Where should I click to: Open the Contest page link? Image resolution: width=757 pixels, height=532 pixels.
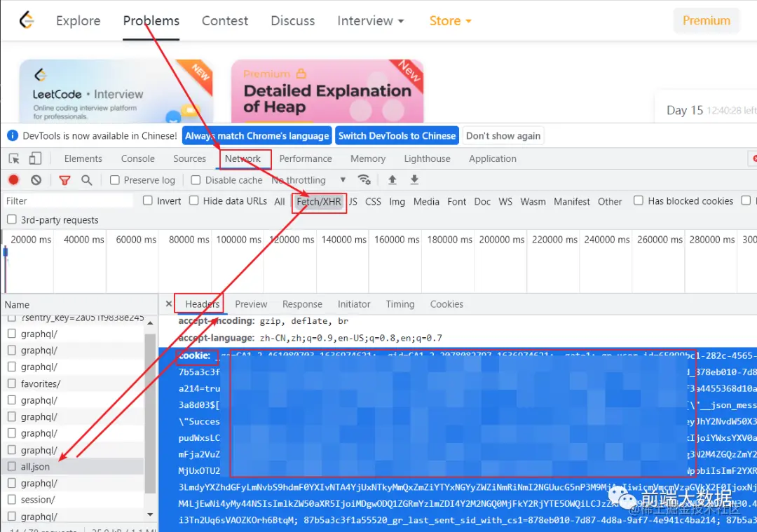click(224, 21)
